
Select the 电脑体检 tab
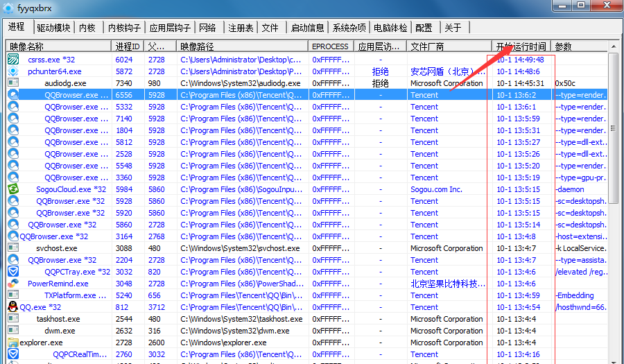click(390, 28)
